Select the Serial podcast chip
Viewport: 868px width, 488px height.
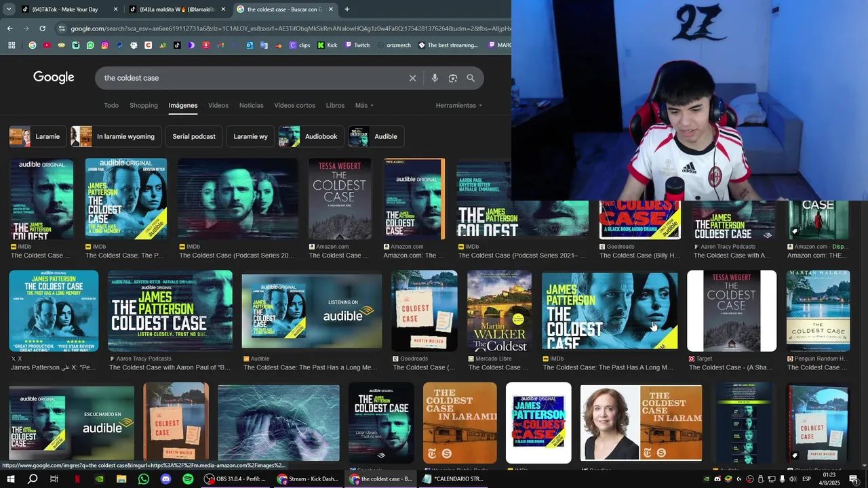tap(194, 136)
